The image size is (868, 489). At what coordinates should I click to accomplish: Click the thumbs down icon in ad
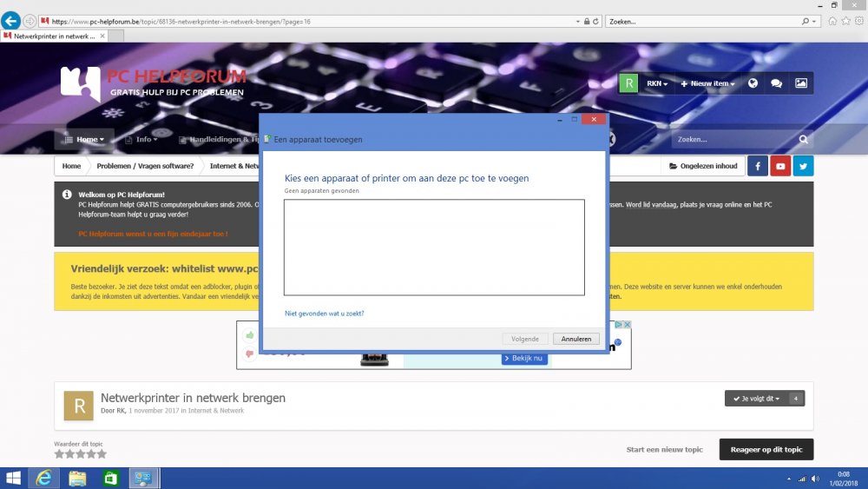click(x=250, y=354)
